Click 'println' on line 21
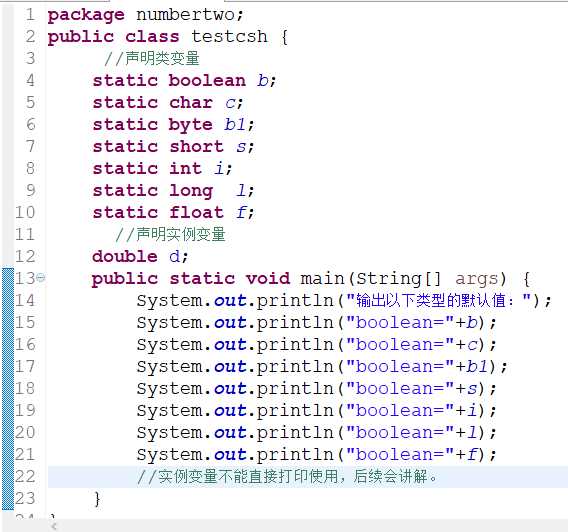Viewport: 568px width, 532px height. click(295, 454)
